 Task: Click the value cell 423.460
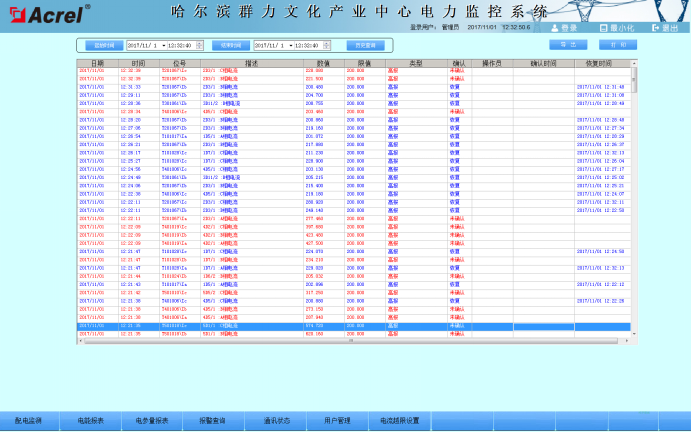pos(314,235)
